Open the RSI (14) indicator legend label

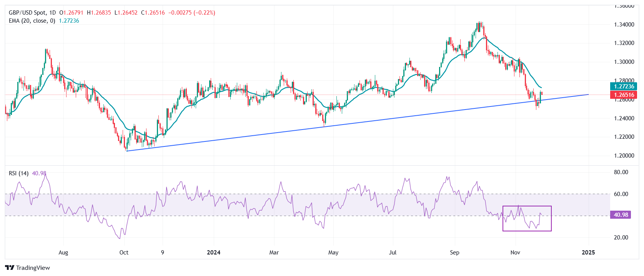click(x=18, y=173)
